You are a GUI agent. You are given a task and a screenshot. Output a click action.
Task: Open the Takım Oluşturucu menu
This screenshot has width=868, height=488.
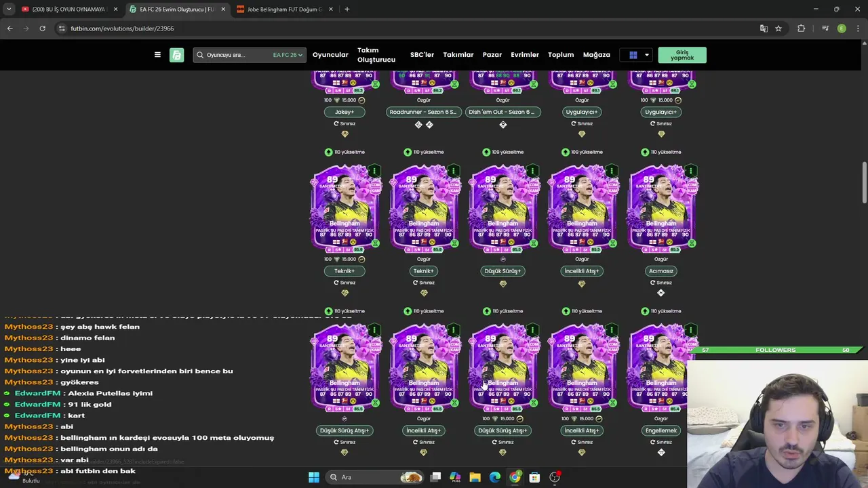(x=376, y=55)
